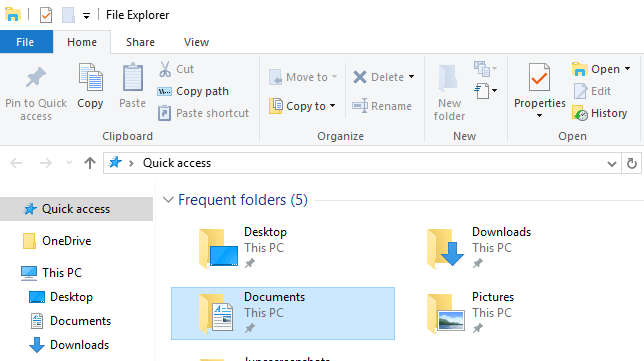Click the History button
Viewport: 644px width, 361px height.
599,113
